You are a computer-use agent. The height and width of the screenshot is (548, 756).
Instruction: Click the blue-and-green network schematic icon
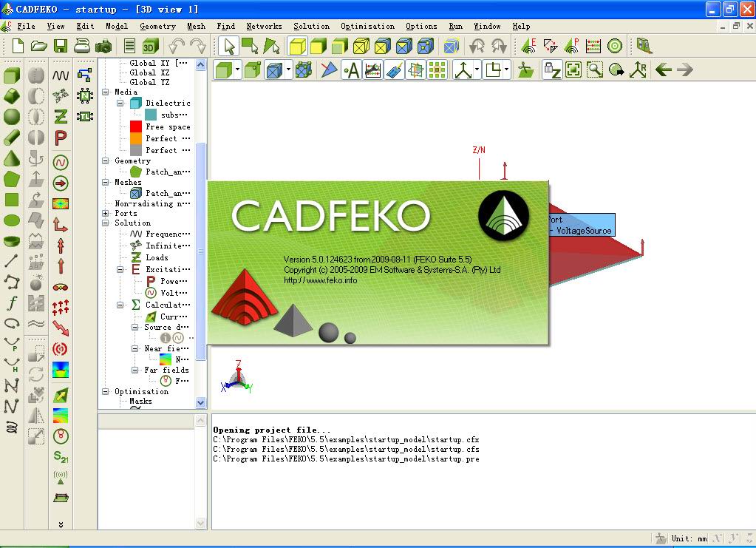(x=85, y=75)
